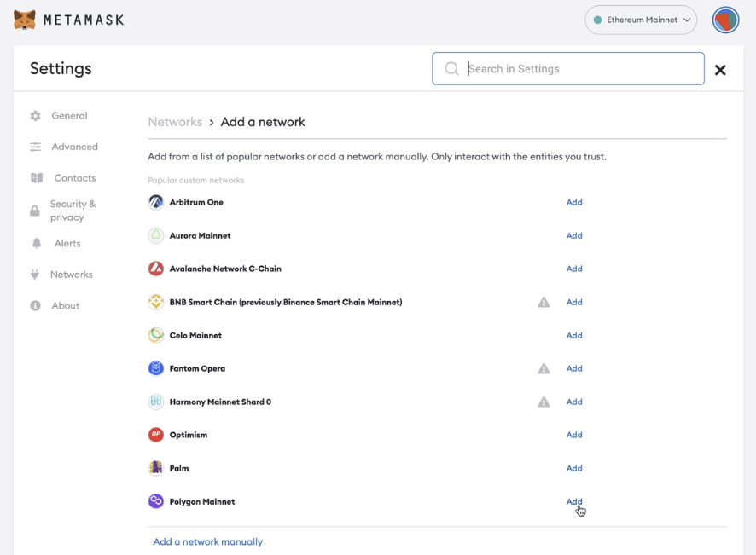Open the account avatar menu
The height and width of the screenshot is (555, 756).
(x=725, y=20)
